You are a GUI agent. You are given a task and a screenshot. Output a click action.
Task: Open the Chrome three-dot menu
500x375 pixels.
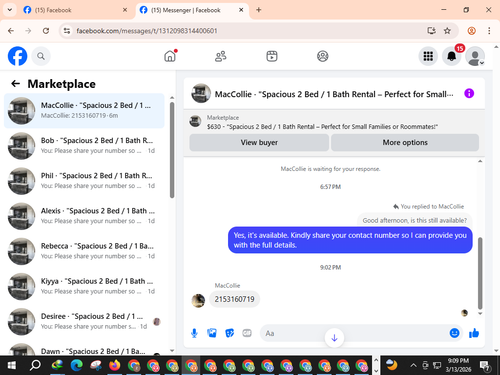489,31
